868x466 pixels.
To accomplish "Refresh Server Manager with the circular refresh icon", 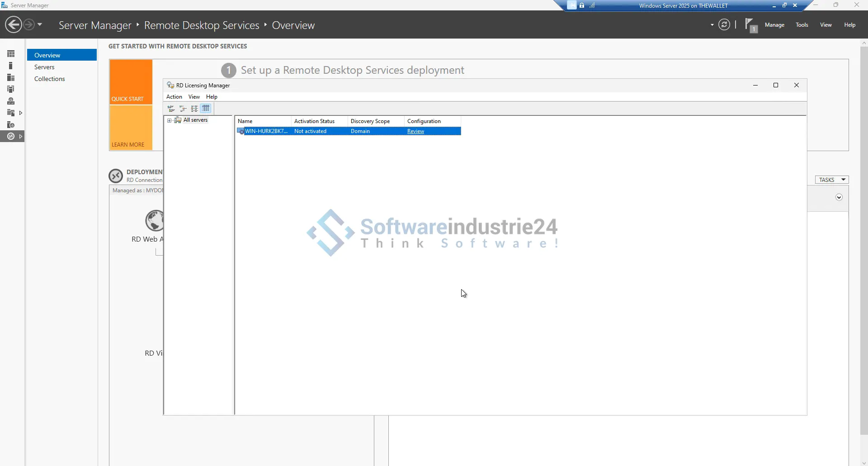I will click(x=724, y=25).
